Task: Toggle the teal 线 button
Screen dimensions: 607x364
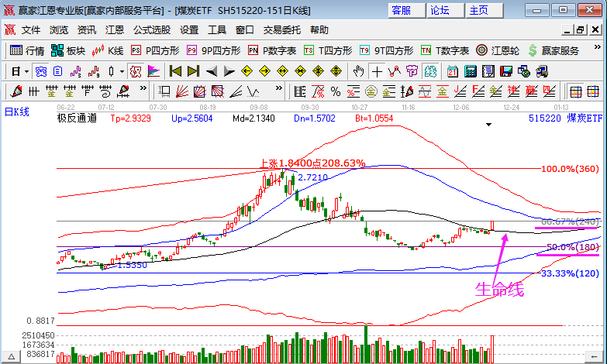Action: (x=430, y=71)
